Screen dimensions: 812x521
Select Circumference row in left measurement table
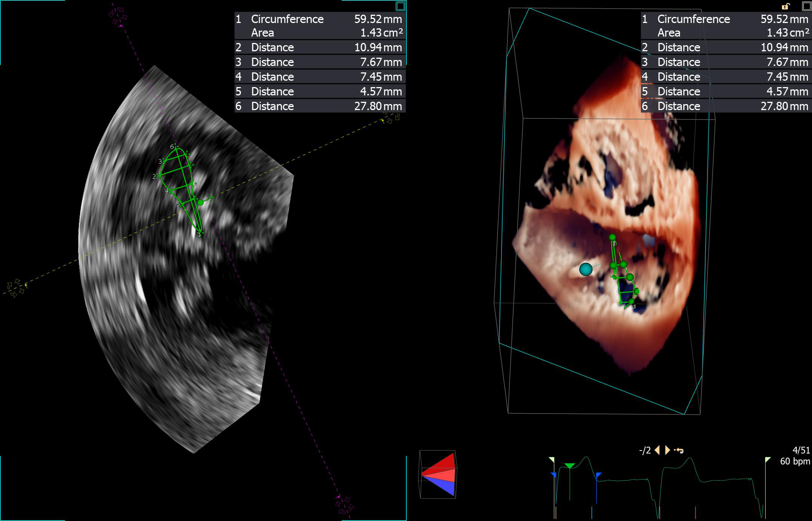tap(320, 19)
